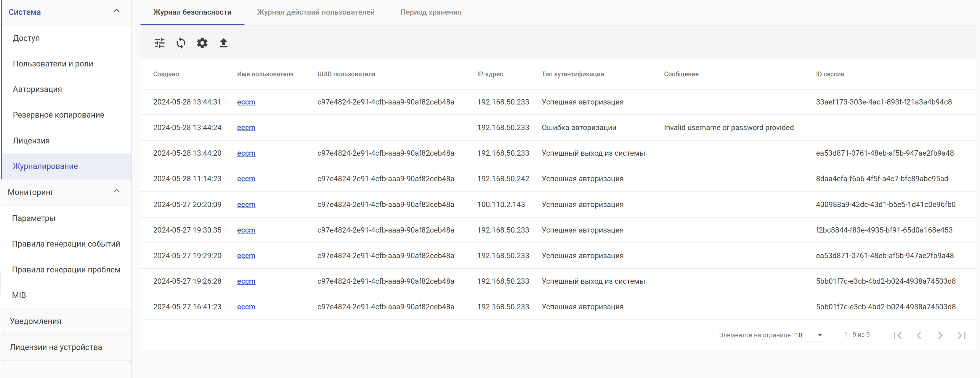
Task: Open Пользователи и роли menu item
Action: [53, 63]
